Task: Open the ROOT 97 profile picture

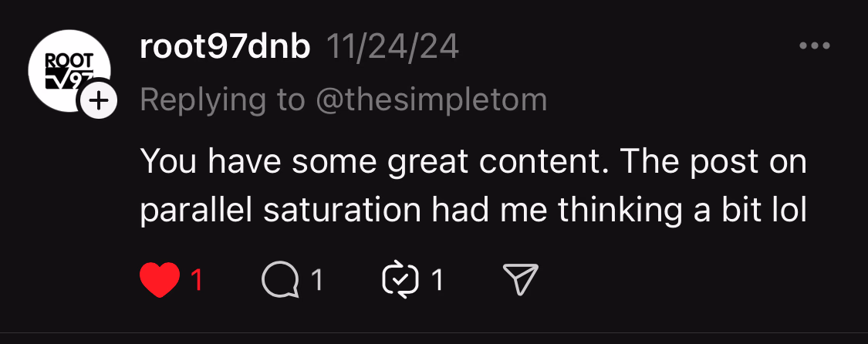Action: pos(67,68)
